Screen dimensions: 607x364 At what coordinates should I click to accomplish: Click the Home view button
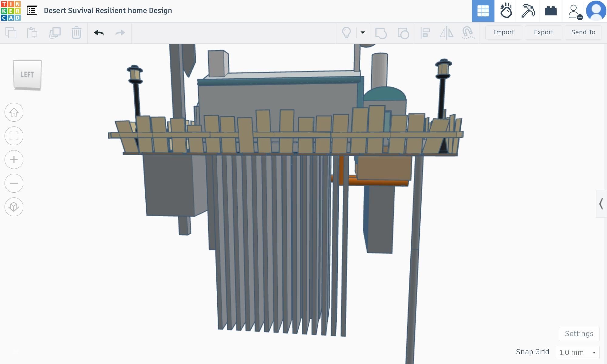tap(14, 112)
